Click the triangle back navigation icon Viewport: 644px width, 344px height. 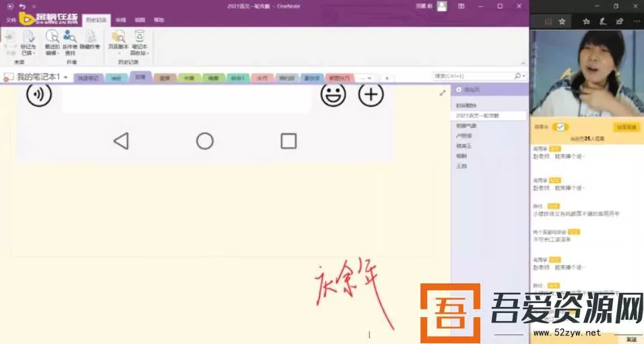[x=121, y=141]
